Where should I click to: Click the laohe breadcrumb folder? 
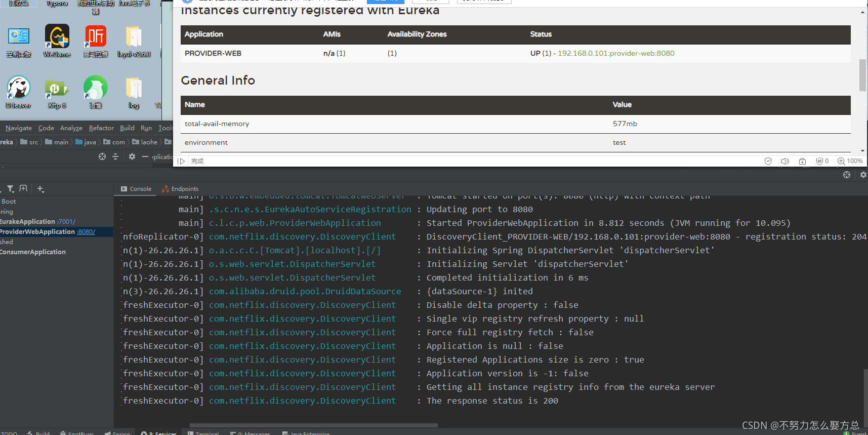pyautogui.click(x=145, y=142)
